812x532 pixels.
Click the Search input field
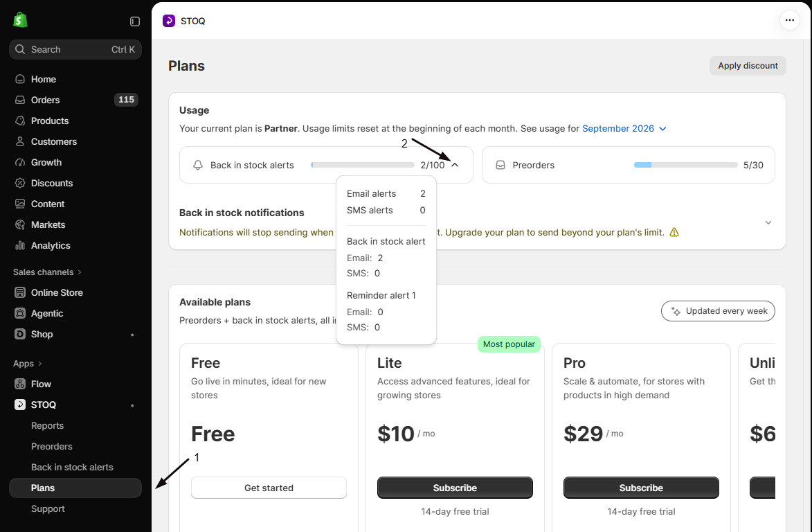[75, 49]
